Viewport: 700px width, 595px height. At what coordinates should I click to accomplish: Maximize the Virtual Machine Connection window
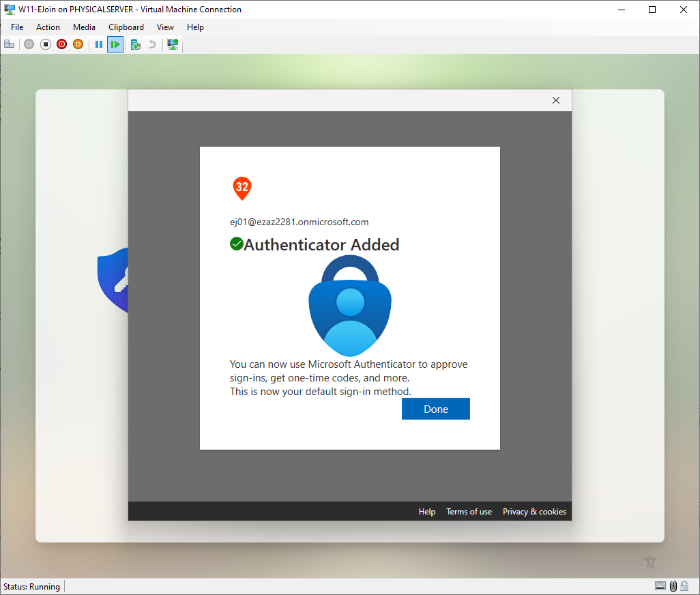pyautogui.click(x=652, y=10)
